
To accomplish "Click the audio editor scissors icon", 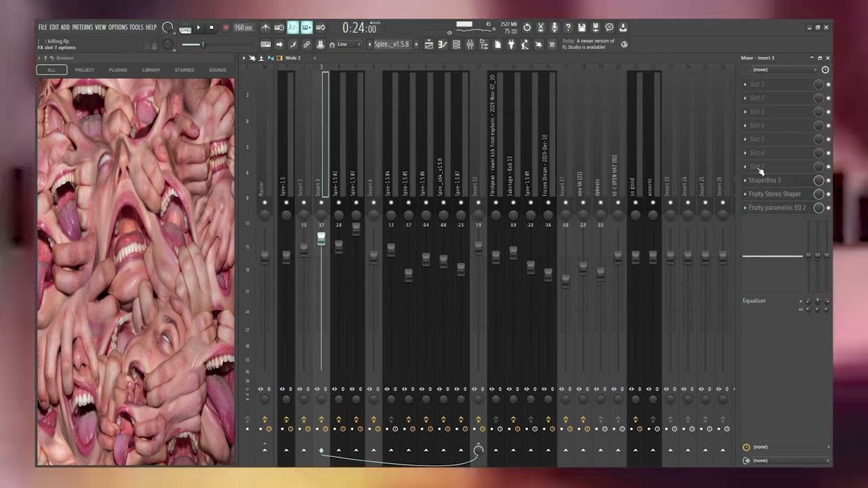I will click(540, 27).
